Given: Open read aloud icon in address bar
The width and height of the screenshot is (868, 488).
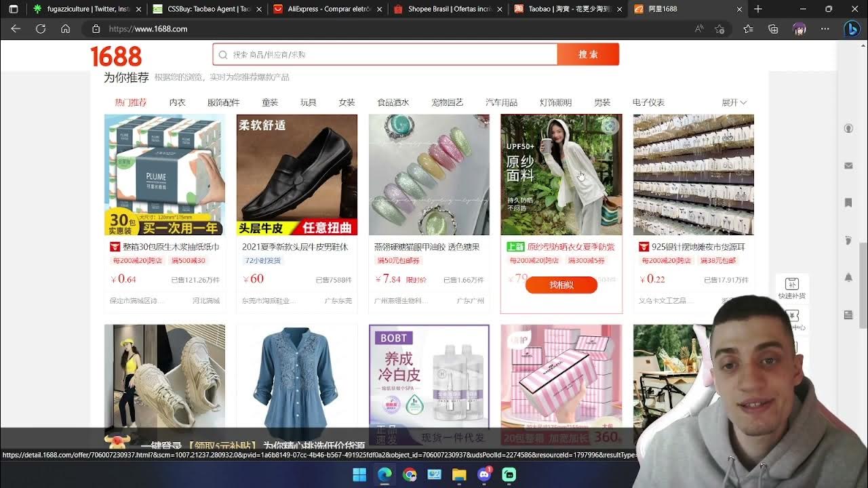Looking at the screenshot, I should pyautogui.click(x=699, y=29).
